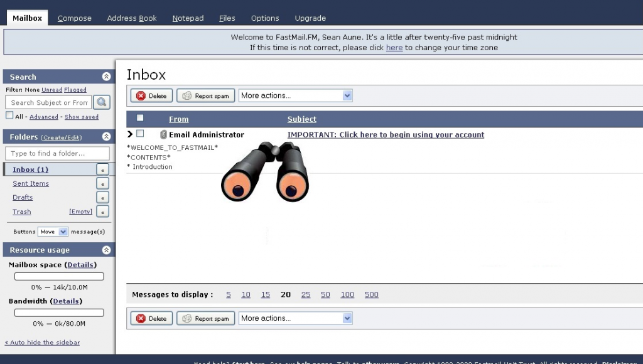Collapse the Search panel
Screen dimensions: 643x364
pyautogui.click(x=106, y=77)
